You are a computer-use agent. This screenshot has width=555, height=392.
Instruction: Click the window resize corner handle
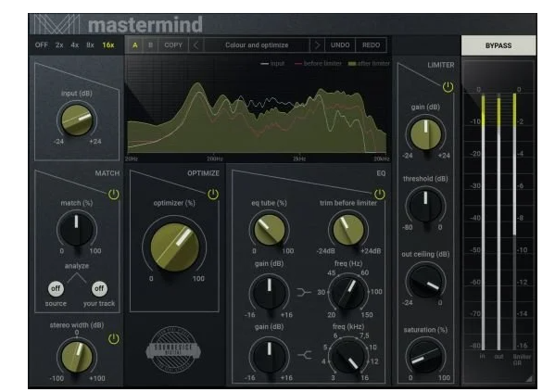[x=528, y=379]
